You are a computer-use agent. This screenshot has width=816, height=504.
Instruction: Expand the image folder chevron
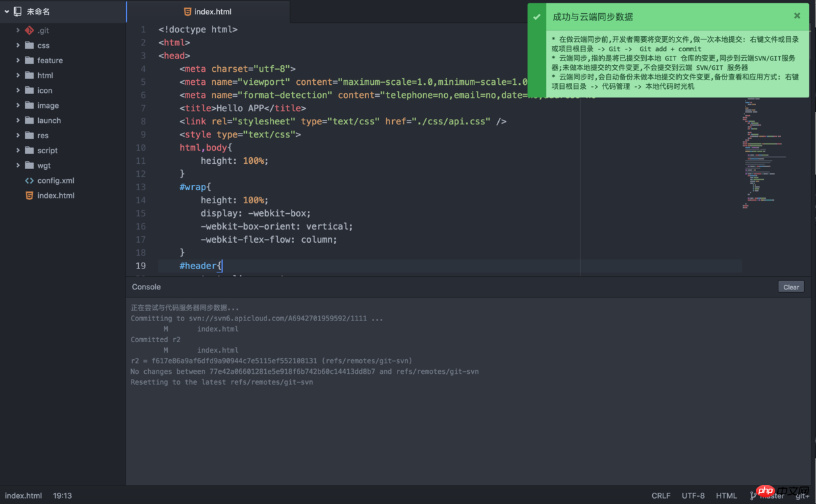pyautogui.click(x=18, y=105)
